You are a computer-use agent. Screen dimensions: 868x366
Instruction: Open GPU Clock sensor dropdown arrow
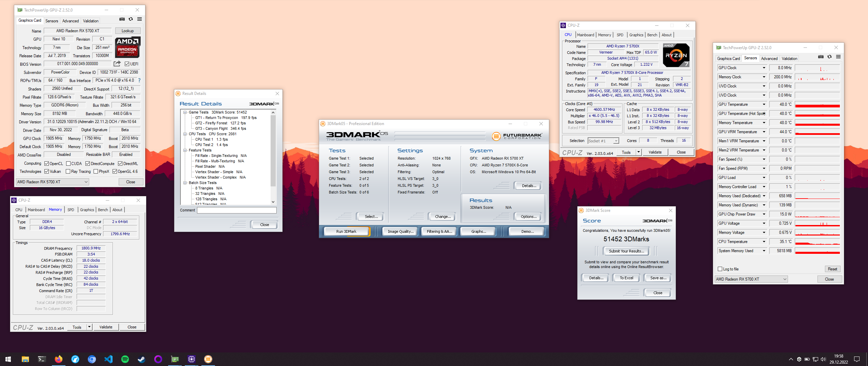pos(764,68)
